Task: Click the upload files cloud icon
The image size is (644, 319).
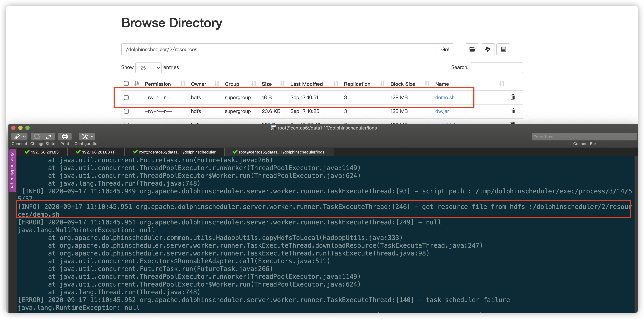Action: 487,49
